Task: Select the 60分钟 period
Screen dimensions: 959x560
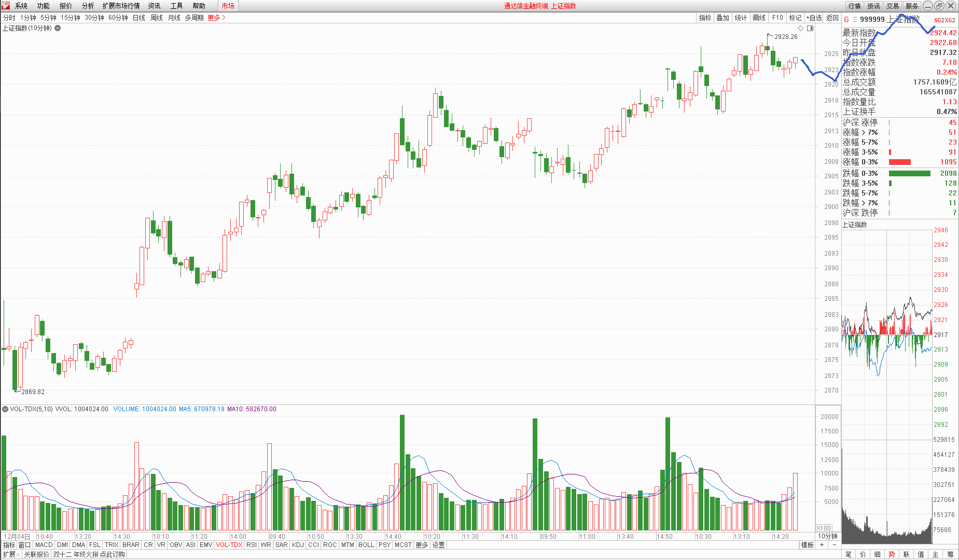Action: [x=118, y=18]
